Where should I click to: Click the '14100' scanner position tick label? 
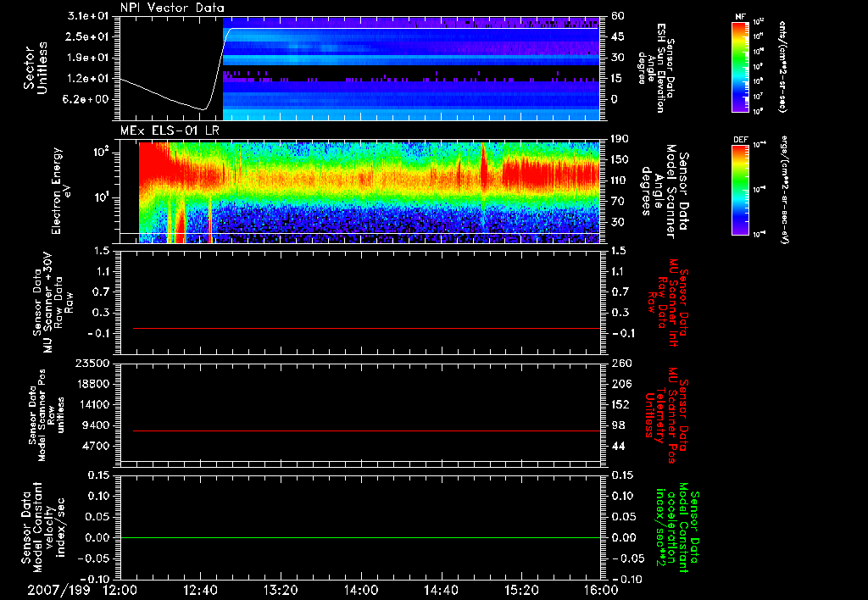(93, 404)
